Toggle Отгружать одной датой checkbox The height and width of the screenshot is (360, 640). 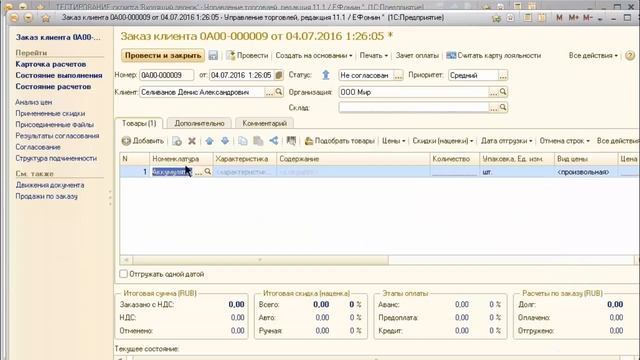click(x=123, y=274)
